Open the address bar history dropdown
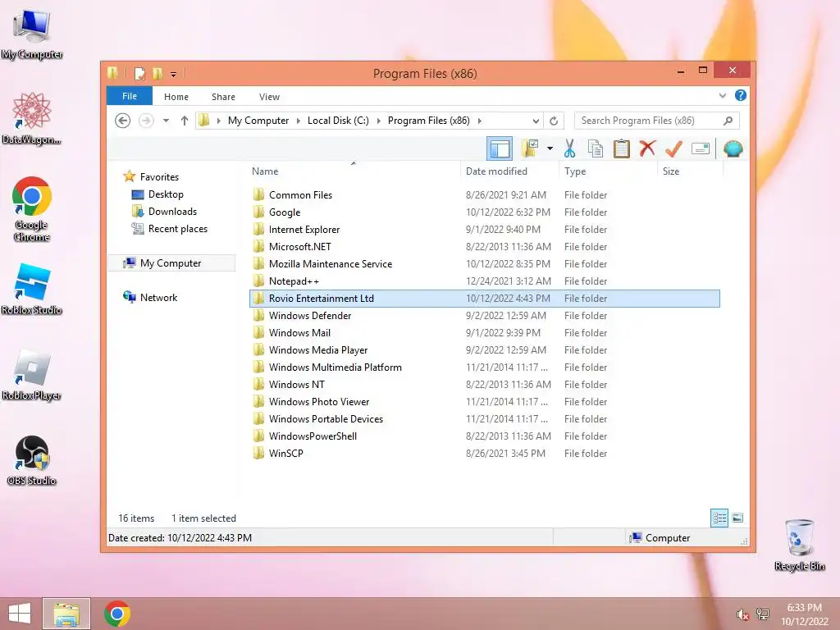Viewport: 840px width, 630px height. 535,121
